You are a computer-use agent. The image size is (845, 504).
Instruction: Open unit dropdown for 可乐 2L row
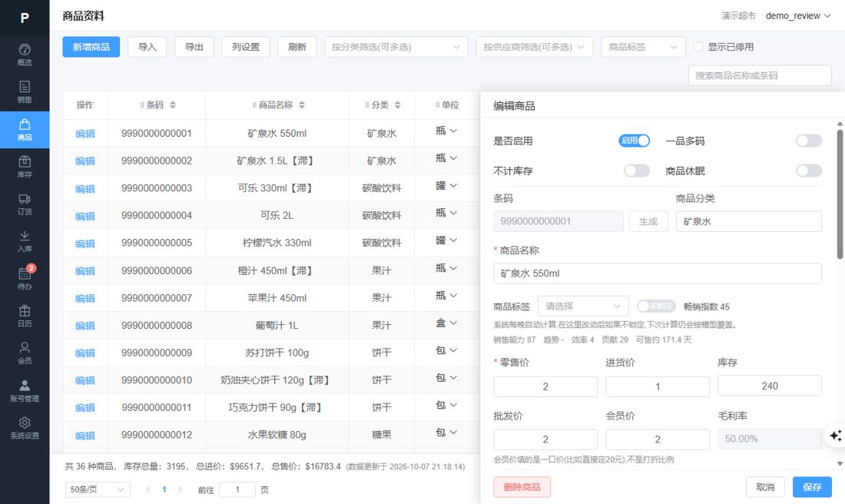point(446,213)
